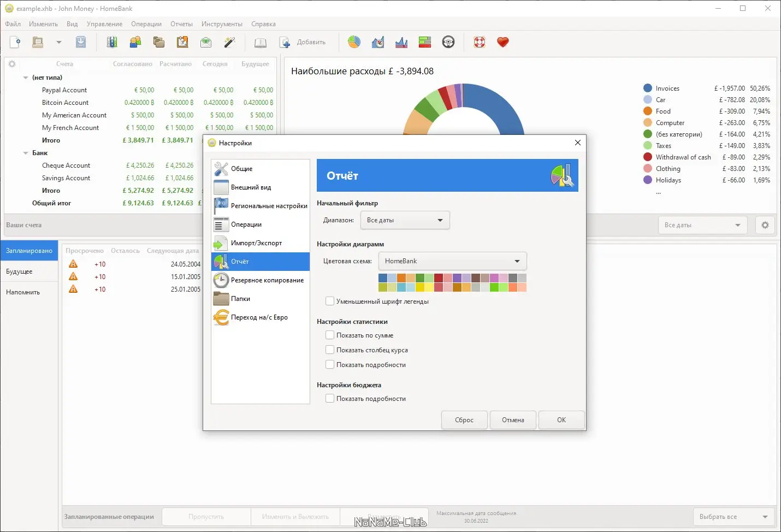
Task: Switch to the Будущее tab
Action: click(29, 271)
